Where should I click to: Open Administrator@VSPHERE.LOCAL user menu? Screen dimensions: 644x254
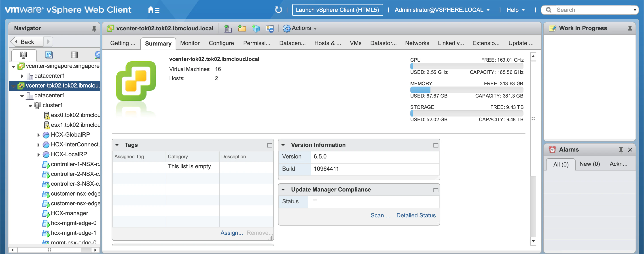point(442,10)
